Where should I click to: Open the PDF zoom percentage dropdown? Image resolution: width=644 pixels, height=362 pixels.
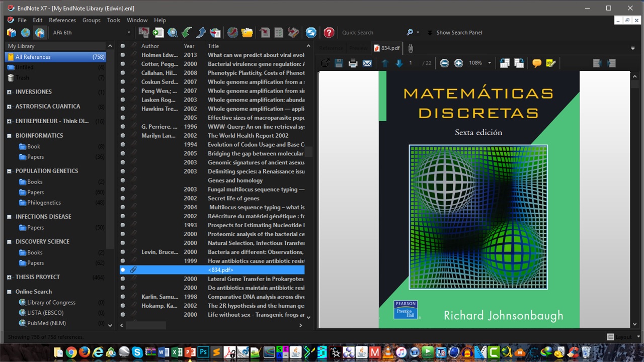point(489,63)
